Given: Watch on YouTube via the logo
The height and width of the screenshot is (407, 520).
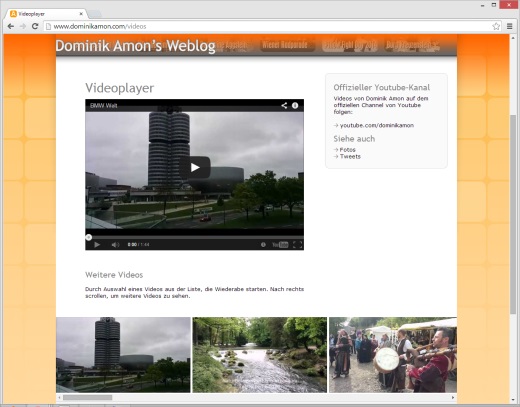Looking at the screenshot, I should [x=280, y=245].
